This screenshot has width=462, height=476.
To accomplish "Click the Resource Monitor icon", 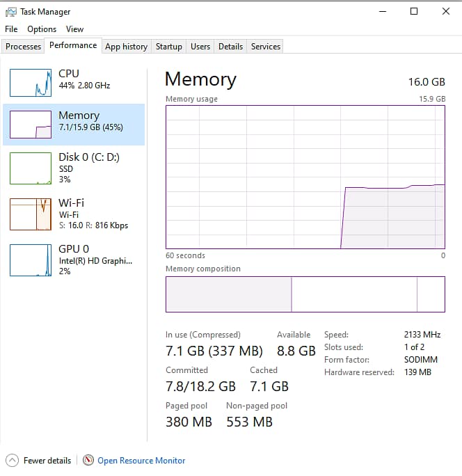I will pyautogui.click(x=88, y=460).
